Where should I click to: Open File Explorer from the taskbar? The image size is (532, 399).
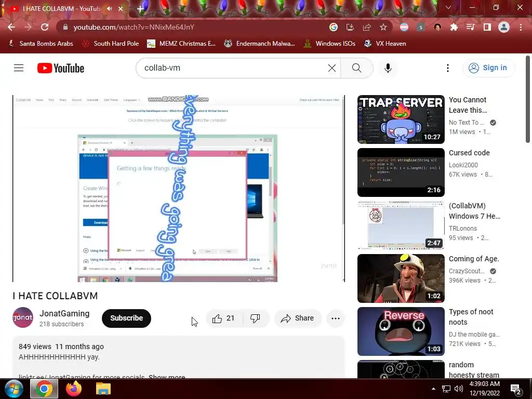103,389
